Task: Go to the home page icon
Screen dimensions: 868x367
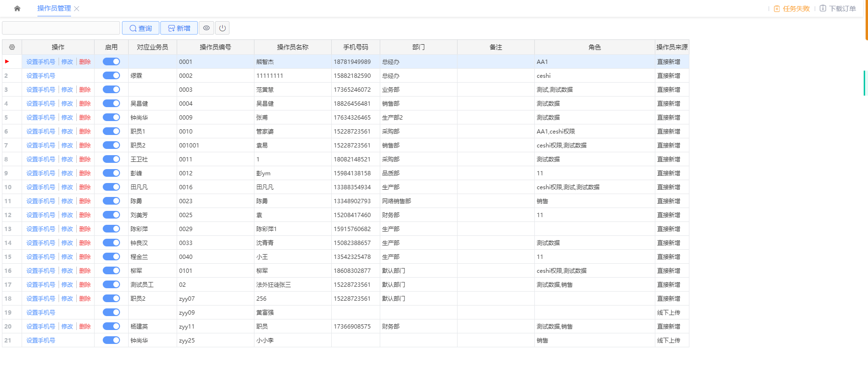Action: click(x=17, y=8)
